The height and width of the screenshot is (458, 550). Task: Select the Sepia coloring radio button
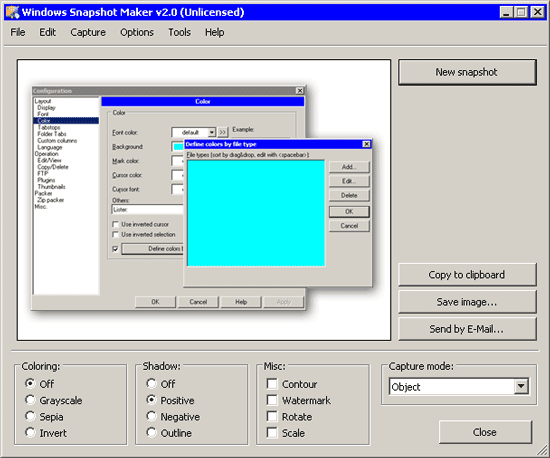coord(30,416)
